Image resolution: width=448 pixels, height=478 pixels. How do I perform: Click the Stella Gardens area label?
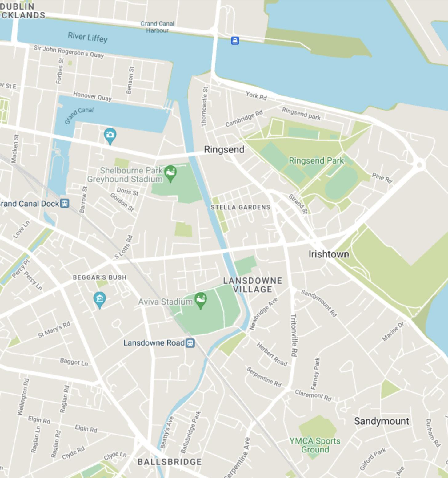(x=240, y=207)
